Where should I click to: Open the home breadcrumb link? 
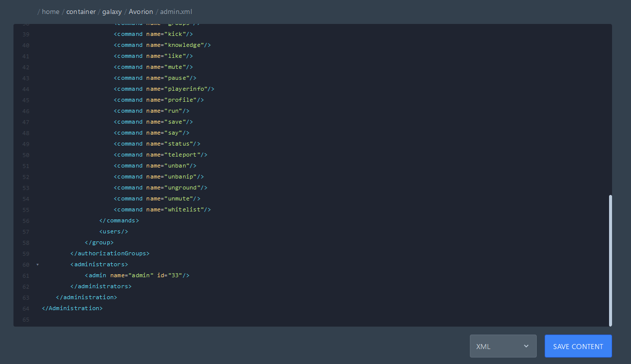pyautogui.click(x=50, y=11)
